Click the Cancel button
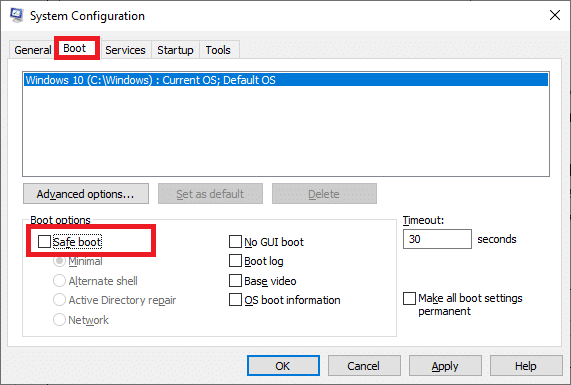Screen dimensions: 571x385 point(364,366)
